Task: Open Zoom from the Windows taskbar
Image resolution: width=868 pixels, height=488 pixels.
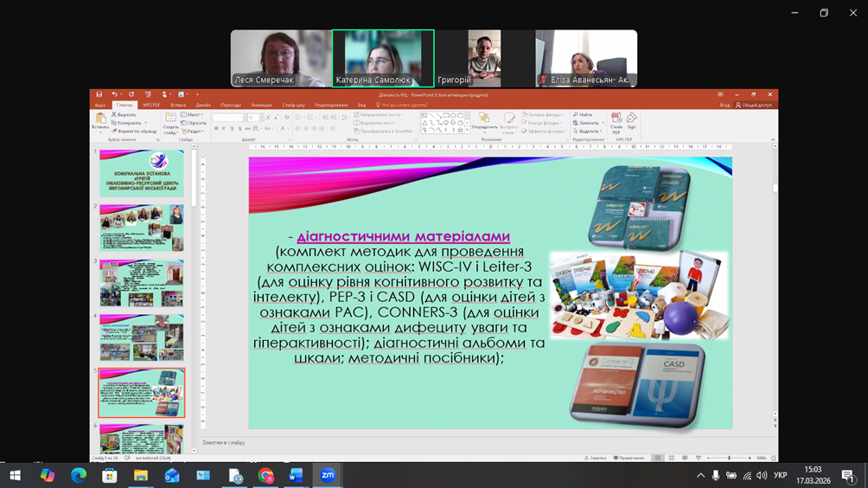Action: tap(328, 475)
